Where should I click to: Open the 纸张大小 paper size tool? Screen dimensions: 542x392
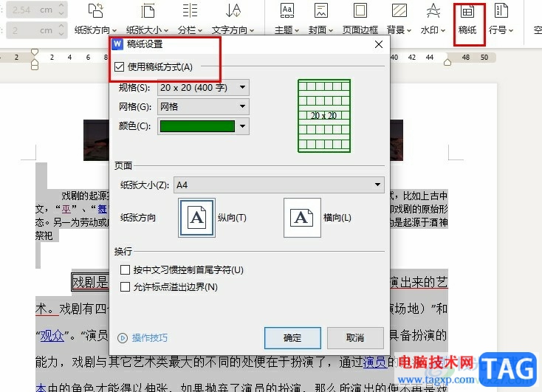tap(147, 18)
